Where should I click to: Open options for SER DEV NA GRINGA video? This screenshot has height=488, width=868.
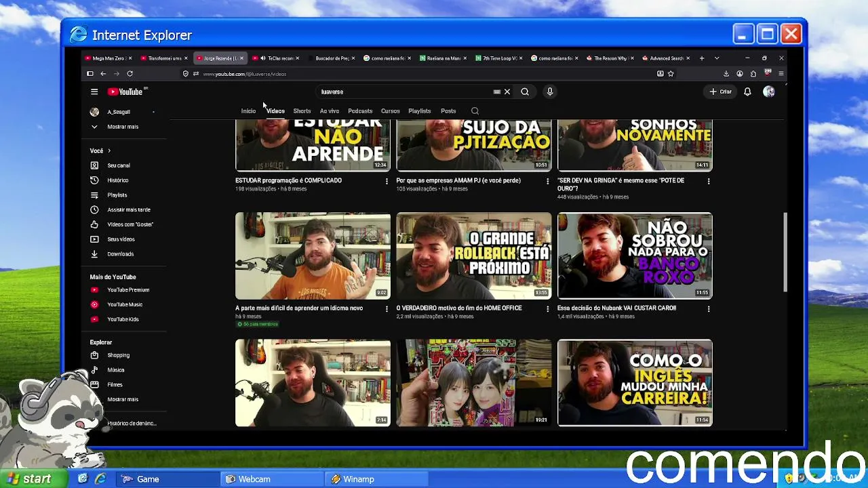[709, 181]
